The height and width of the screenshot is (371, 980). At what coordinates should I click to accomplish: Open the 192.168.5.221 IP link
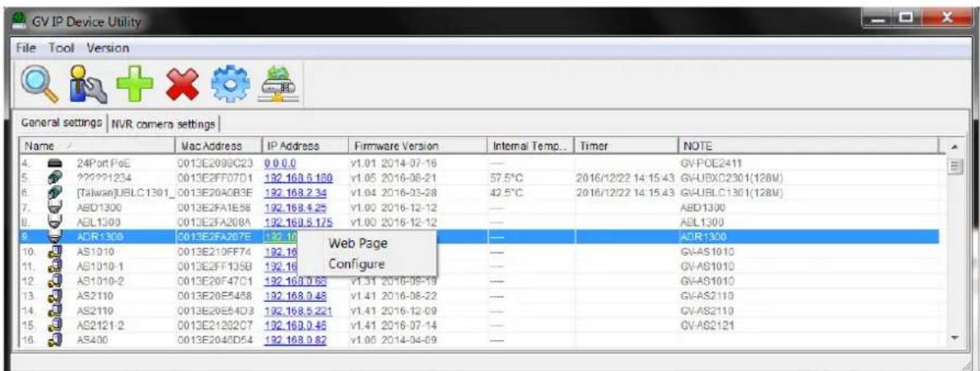tap(298, 311)
